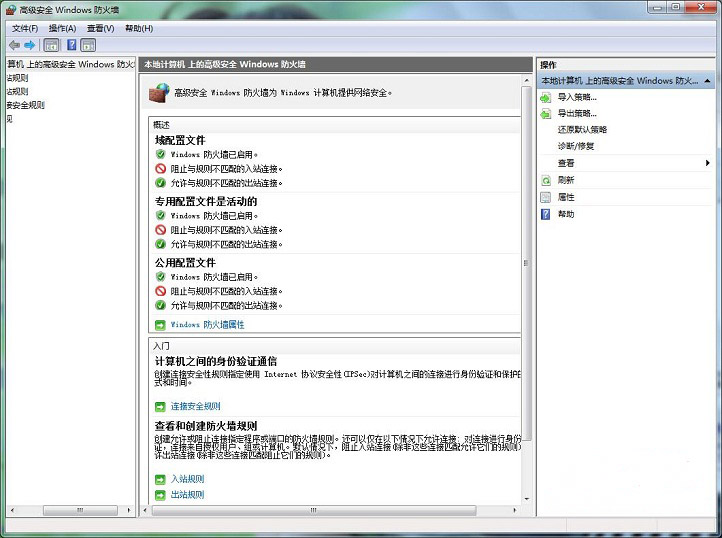Click 计算机之间的身份验证通信 heading
This screenshot has height=538, width=722.
coord(216,362)
